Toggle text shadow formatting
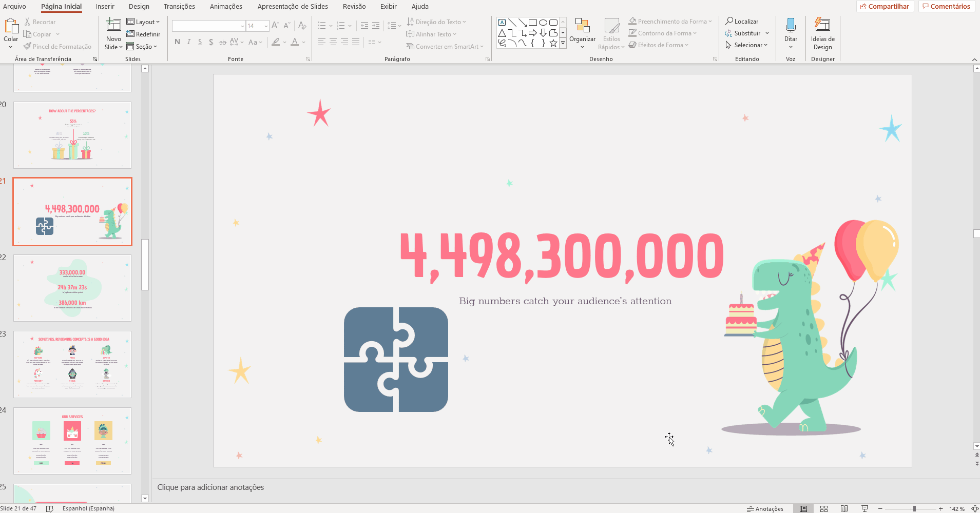Image resolution: width=980 pixels, height=513 pixels. [211, 42]
